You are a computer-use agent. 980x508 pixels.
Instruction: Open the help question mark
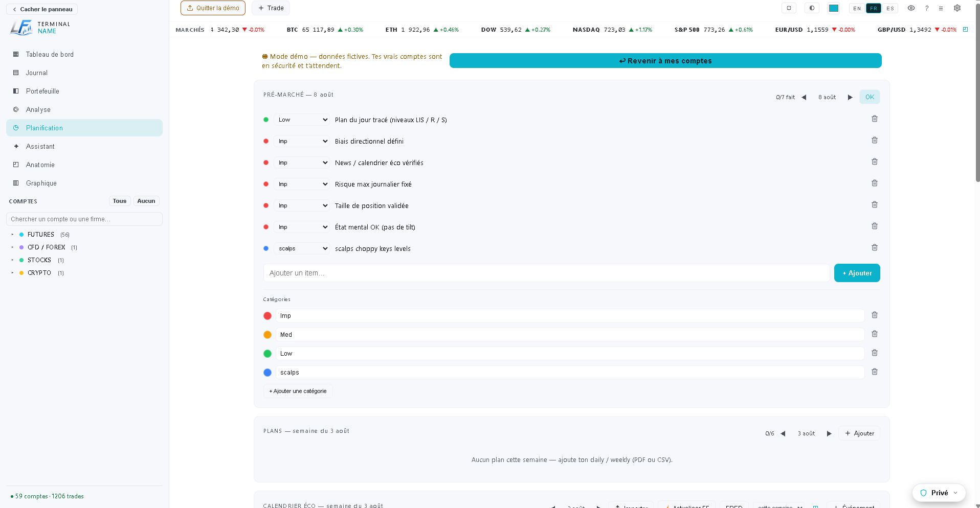(x=926, y=8)
